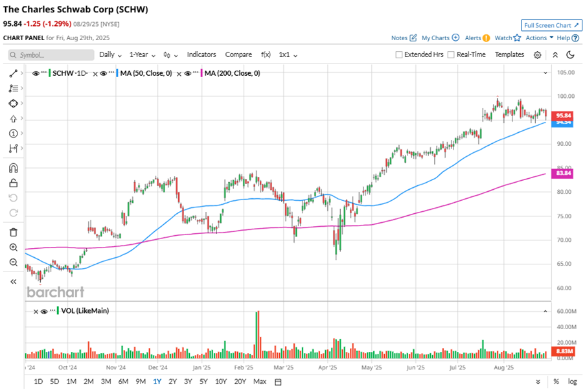Remove the MA 200 indicator

click(179, 74)
